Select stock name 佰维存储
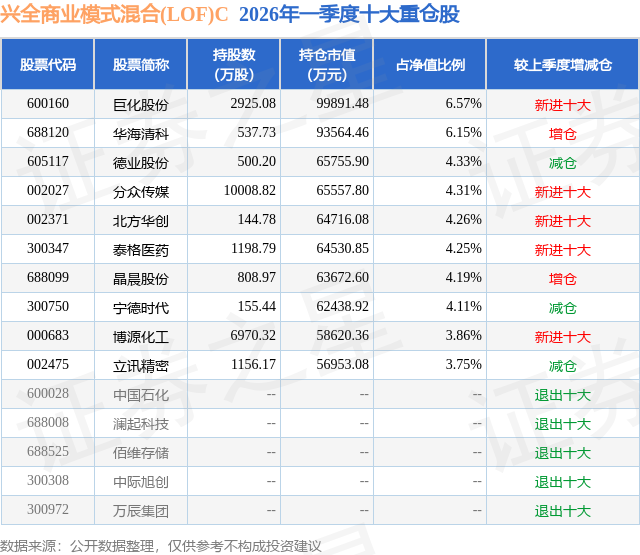Image resolution: width=640 pixels, height=555 pixels. pyautogui.click(x=141, y=453)
